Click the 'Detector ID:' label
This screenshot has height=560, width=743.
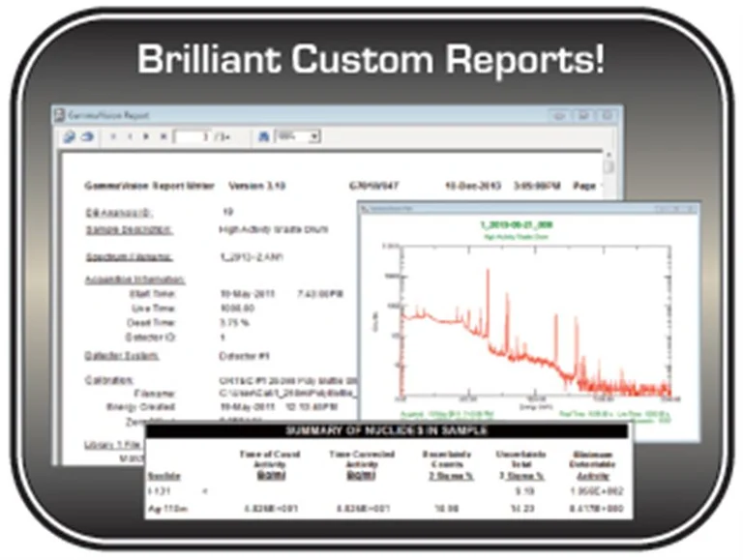click(150, 338)
